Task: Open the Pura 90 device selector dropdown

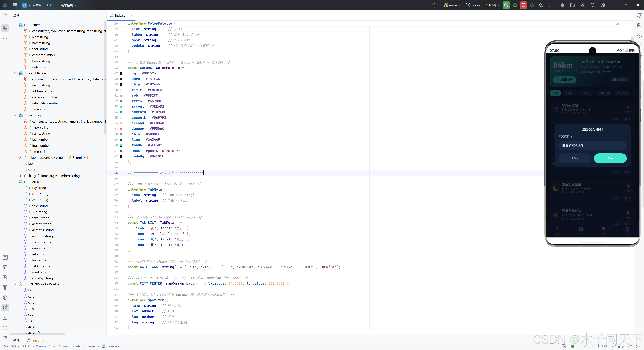Action: point(483,5)
